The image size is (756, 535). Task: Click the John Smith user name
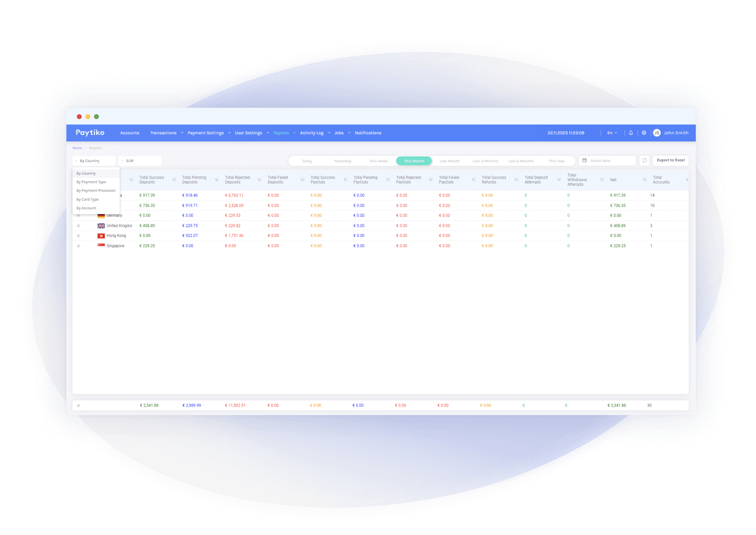pos(676,133)
